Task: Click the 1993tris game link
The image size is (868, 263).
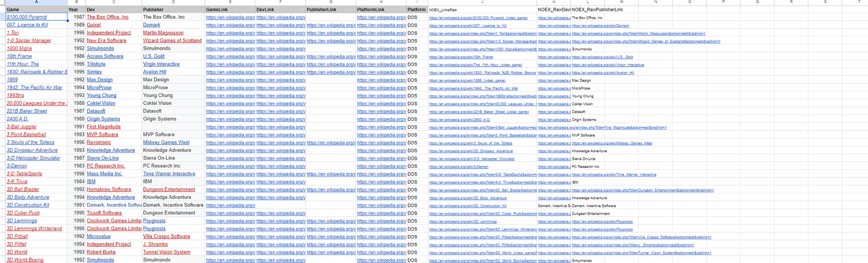Action: pos(15,96)
